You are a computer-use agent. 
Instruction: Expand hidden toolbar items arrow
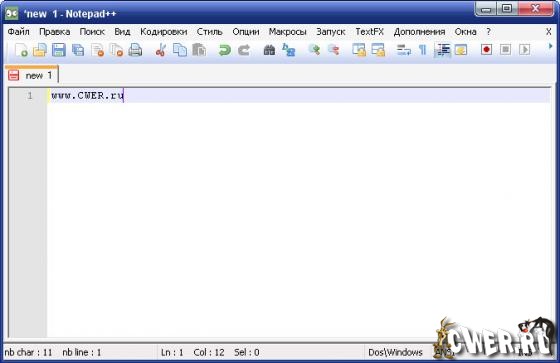(550, 46)
